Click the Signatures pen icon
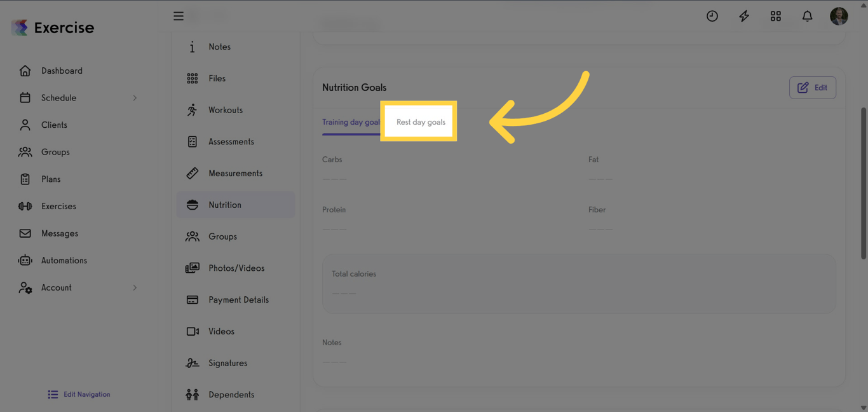This screenshot has width=868, height=412. click(192, 363)
